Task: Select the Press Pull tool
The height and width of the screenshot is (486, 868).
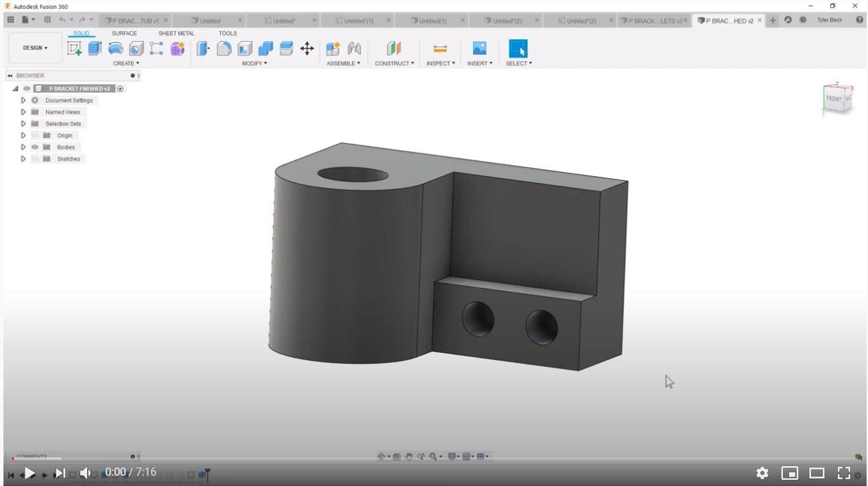Action: click(203, 48)
